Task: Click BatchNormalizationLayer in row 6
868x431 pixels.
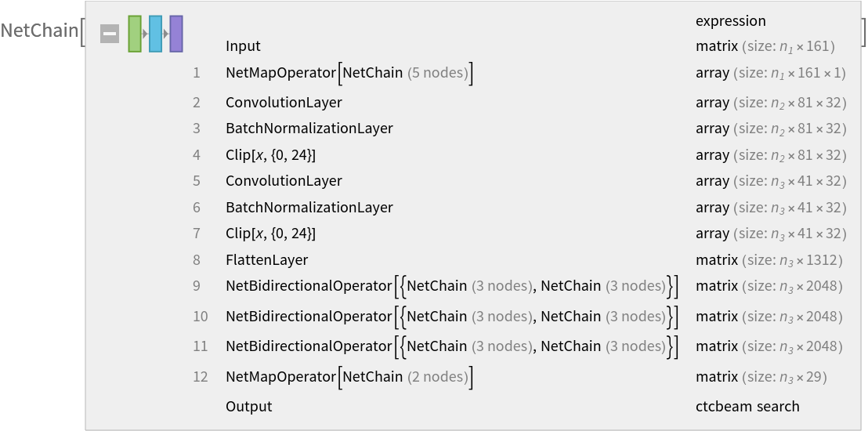Action: point(309,208)
